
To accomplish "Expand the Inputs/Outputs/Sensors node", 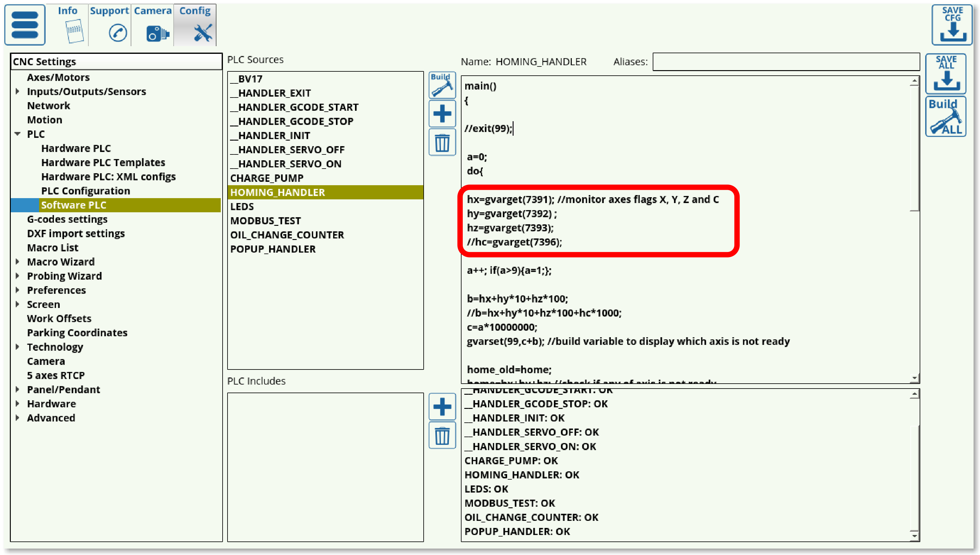I will click(17, 91).
